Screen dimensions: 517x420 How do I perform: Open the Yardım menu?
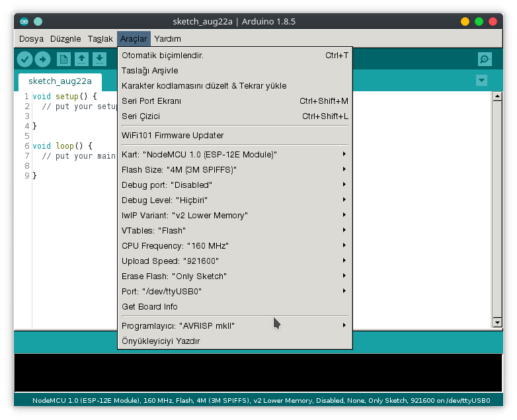click(x=167, y=39)
